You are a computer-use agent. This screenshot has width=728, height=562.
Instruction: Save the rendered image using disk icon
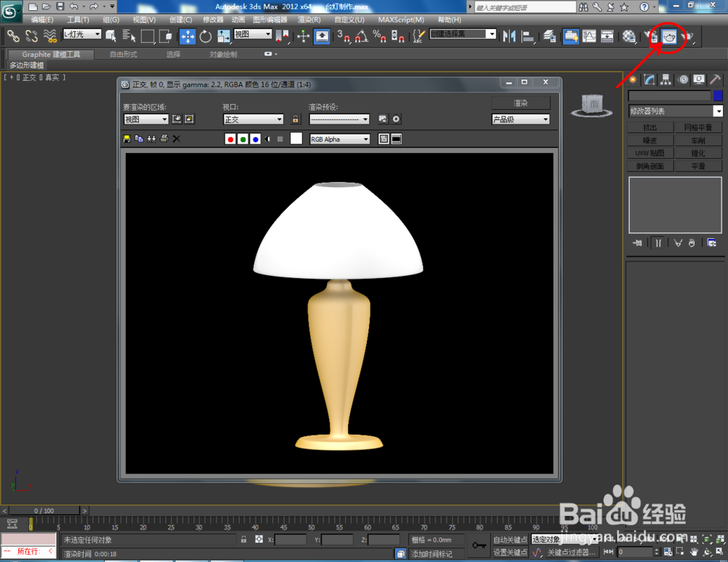[x=127, y=138]
